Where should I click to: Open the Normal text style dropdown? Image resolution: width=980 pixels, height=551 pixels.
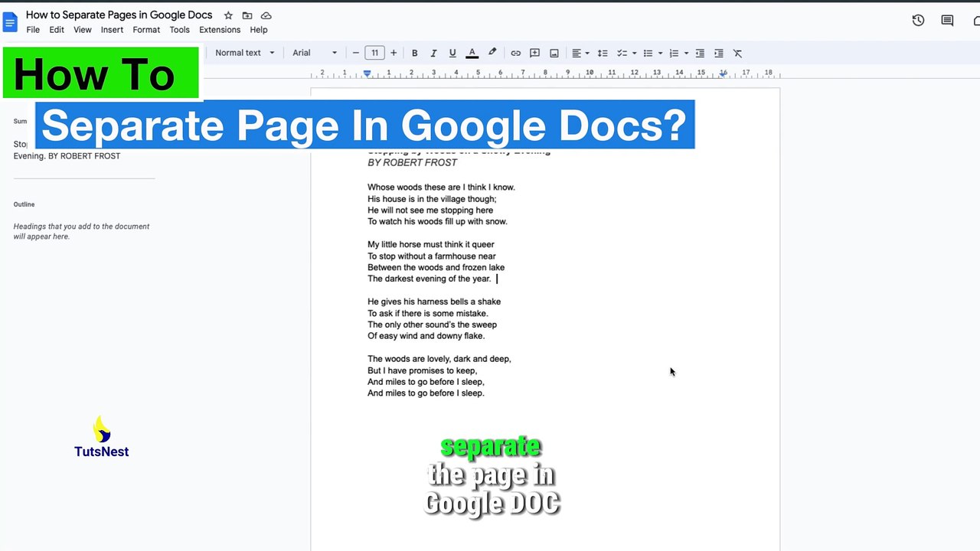244,53
